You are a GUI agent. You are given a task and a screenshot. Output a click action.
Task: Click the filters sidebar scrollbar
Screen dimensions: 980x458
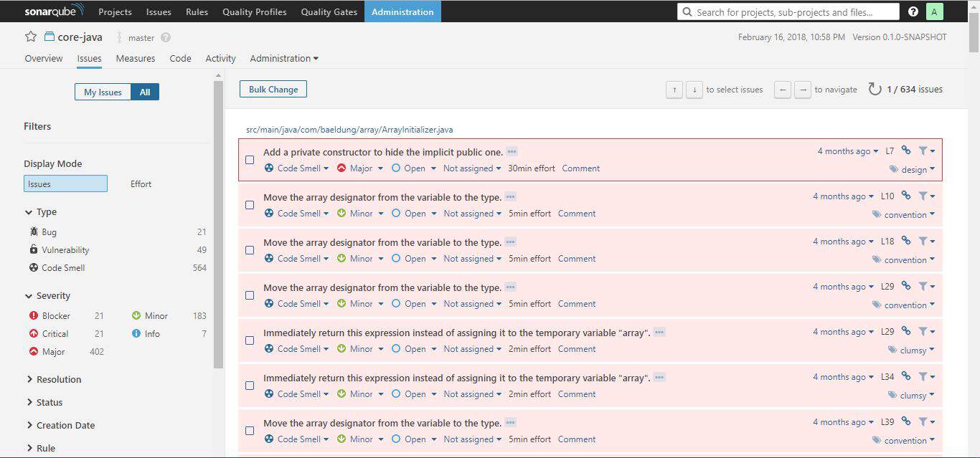(218, 222)
